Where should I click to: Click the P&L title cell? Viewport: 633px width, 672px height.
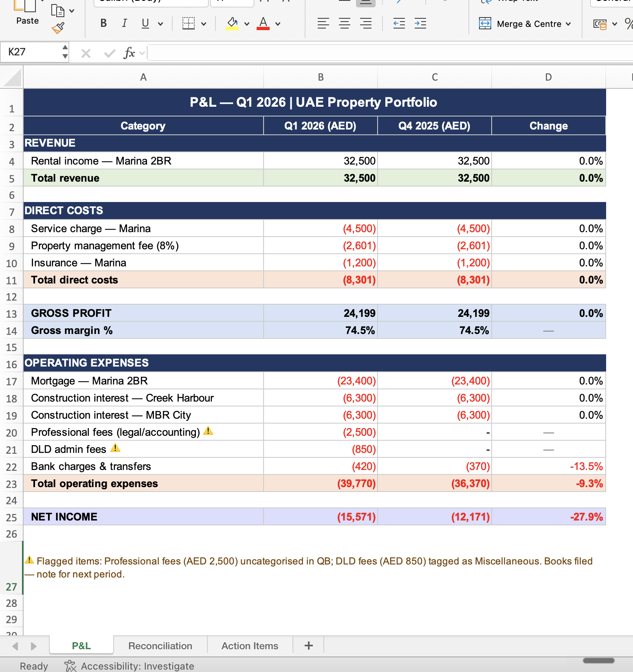point(314,102)
